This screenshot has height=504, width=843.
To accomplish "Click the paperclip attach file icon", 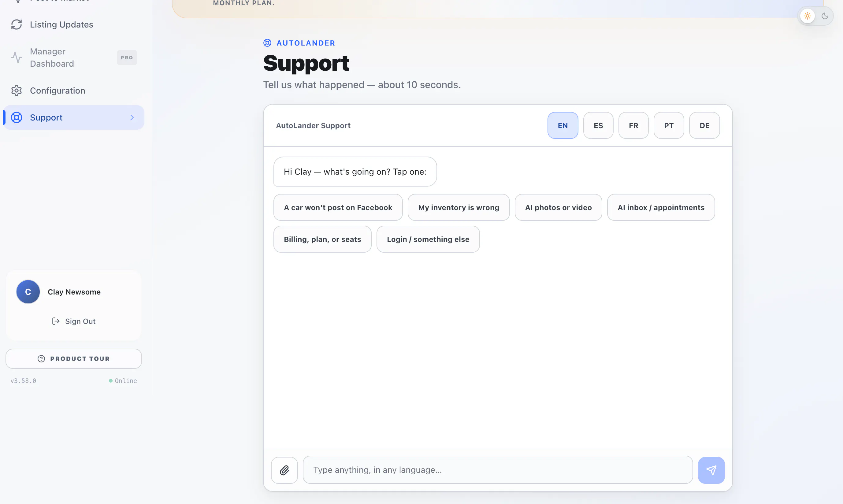I will point(284,470).
